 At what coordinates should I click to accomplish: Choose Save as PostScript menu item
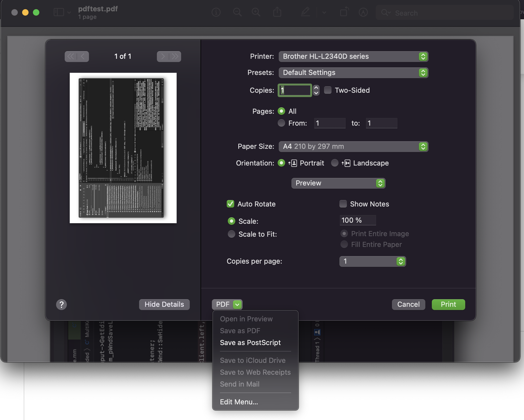pos(250,343)
